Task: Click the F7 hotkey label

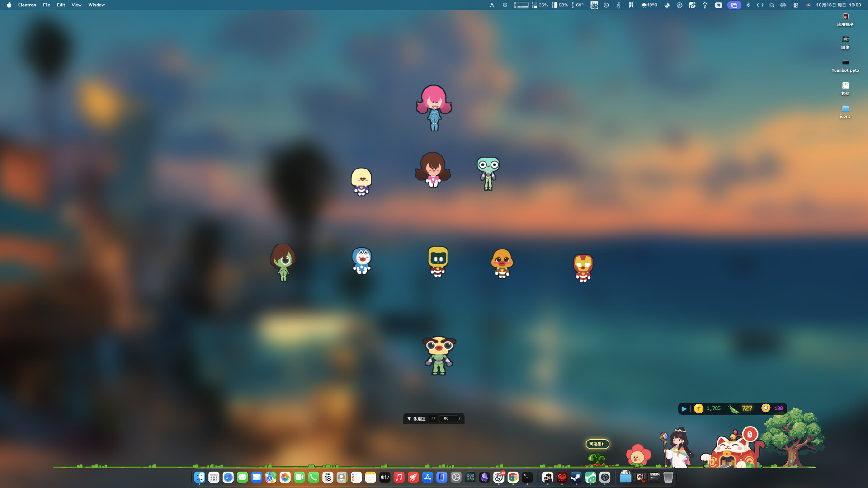Action: 433,418
